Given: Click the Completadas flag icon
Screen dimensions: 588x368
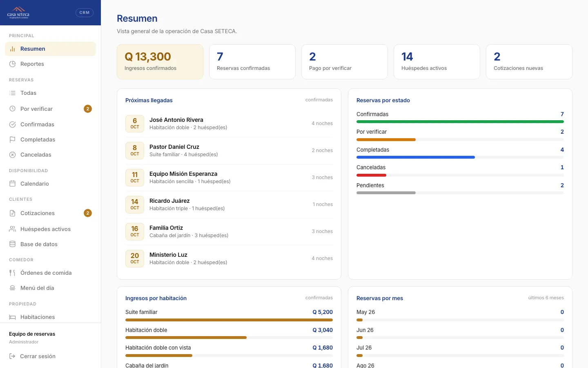Looking at the screenshot, I should tap(13, 139).
